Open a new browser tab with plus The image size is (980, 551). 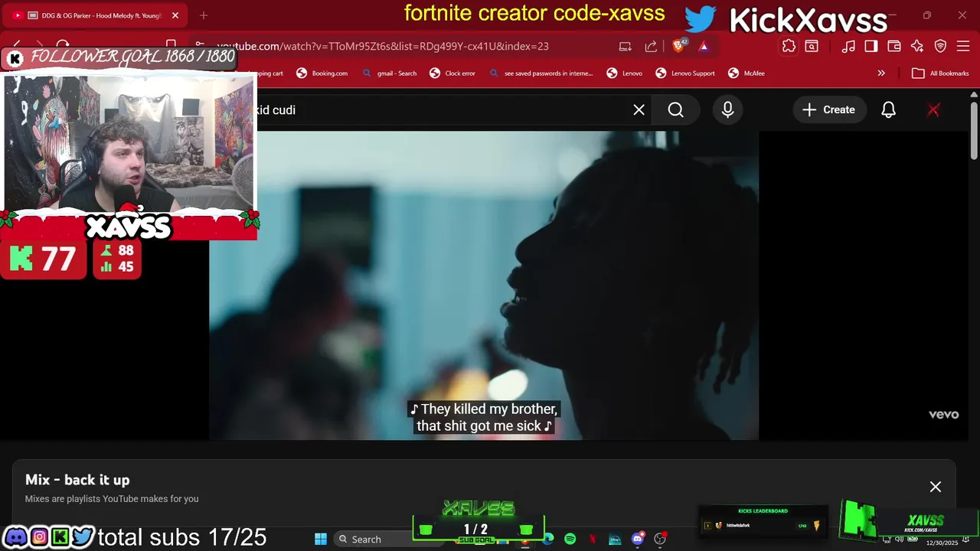(x=204, y=15)
